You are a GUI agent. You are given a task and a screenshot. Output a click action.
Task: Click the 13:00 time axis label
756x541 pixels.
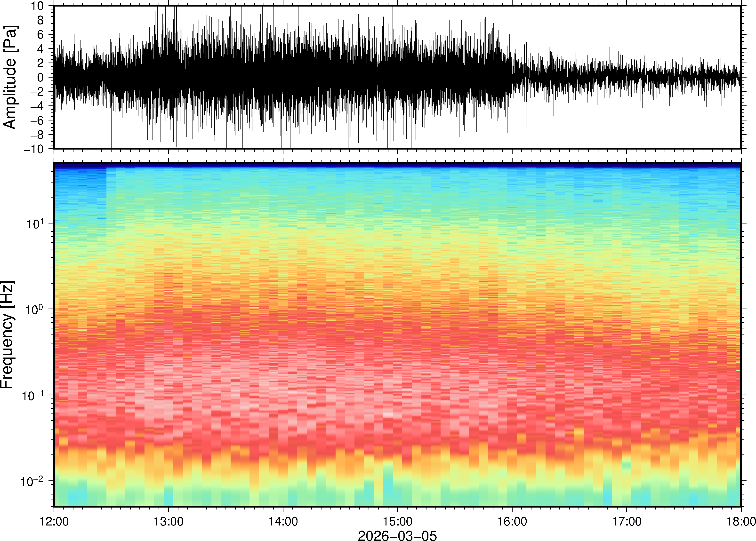[168, 521]
